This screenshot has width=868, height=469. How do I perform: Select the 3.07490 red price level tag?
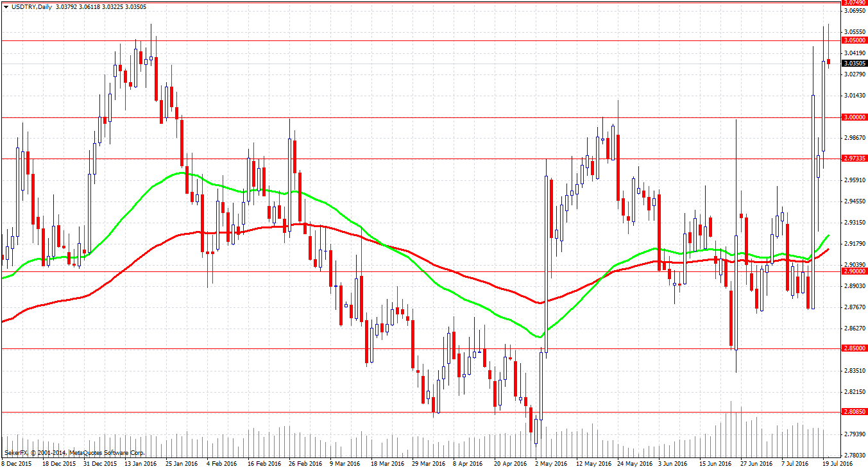[855, 3]
